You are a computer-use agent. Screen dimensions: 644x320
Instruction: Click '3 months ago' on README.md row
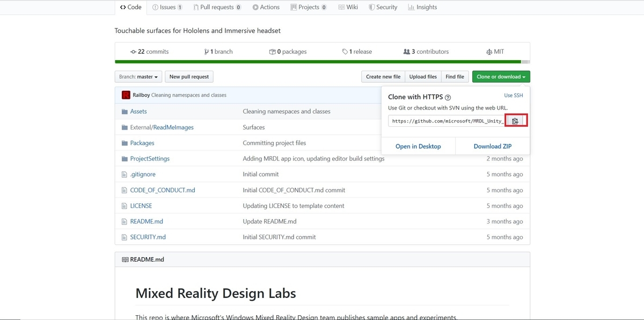tap(504, 222)
